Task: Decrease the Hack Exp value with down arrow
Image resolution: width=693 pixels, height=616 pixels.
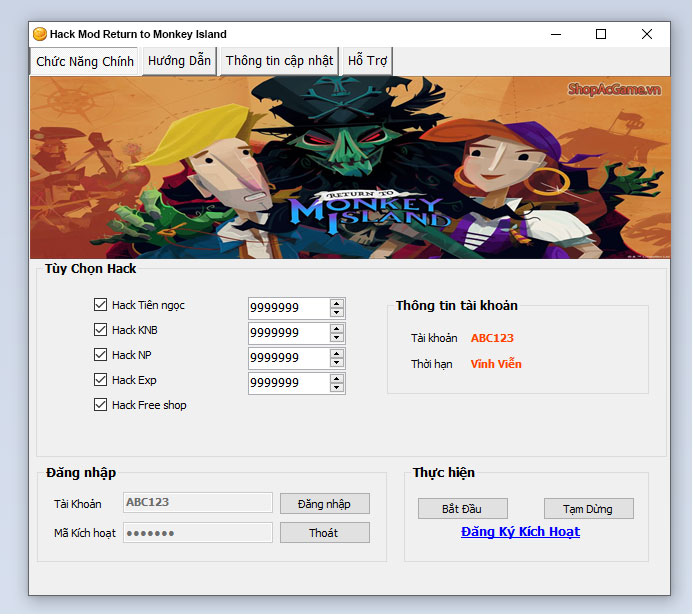Action: (337, 388)
